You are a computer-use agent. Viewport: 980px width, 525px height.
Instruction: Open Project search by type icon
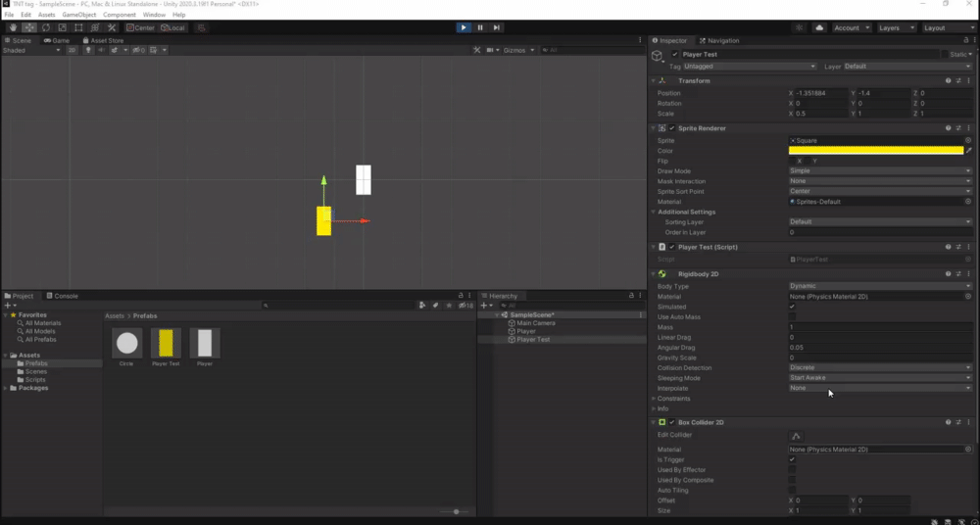coord(422,305)
